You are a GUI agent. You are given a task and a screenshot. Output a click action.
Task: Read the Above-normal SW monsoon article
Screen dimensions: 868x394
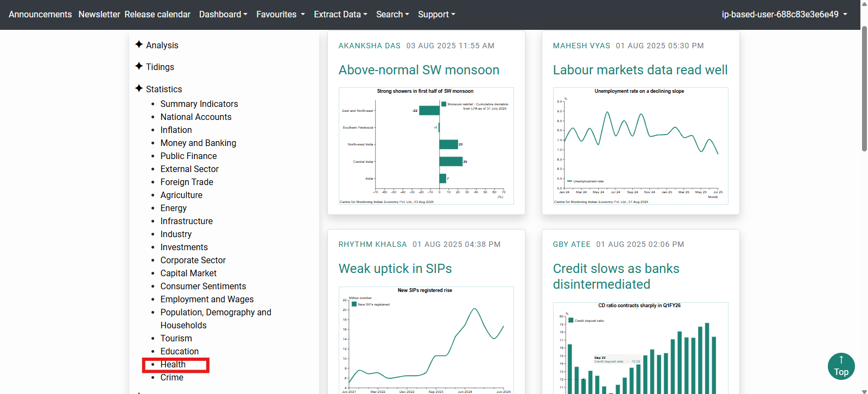(419, 70)
